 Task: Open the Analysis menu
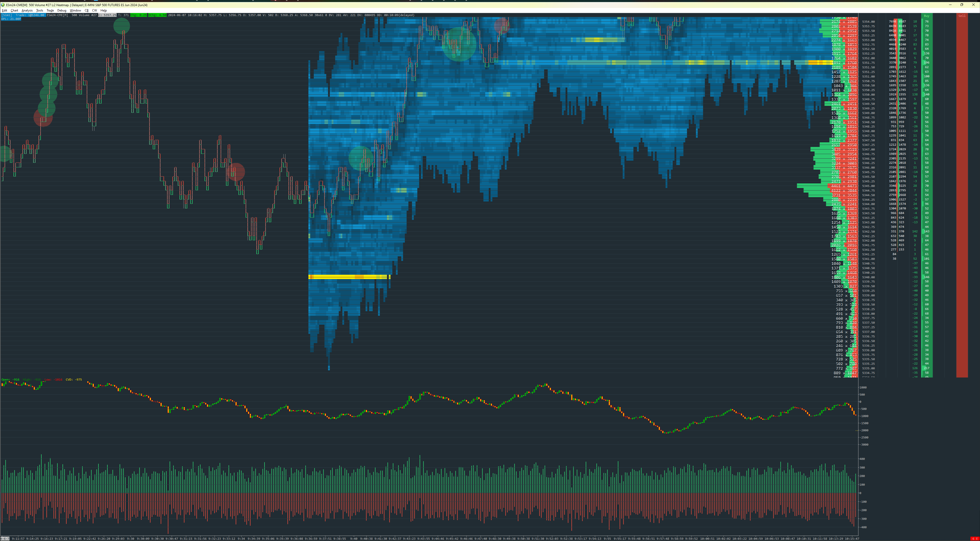click(27, 11)
